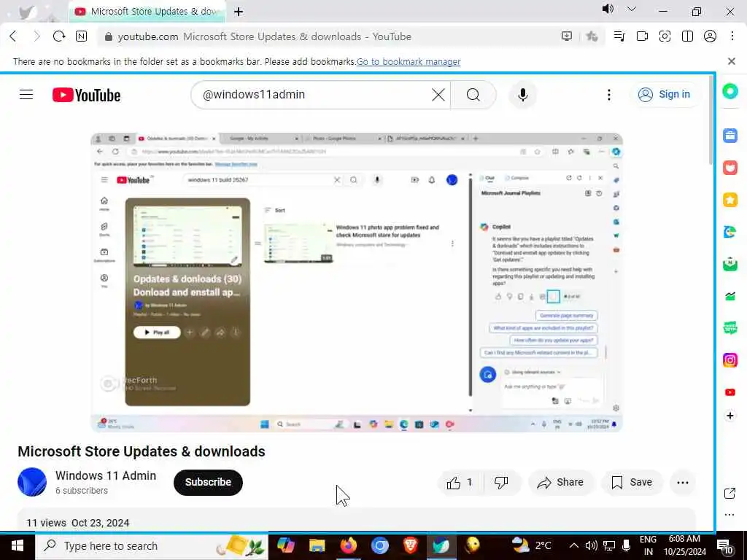747x560 pixels.
Task: Open sidebar more options dots
Action: [x=729, y=515]
